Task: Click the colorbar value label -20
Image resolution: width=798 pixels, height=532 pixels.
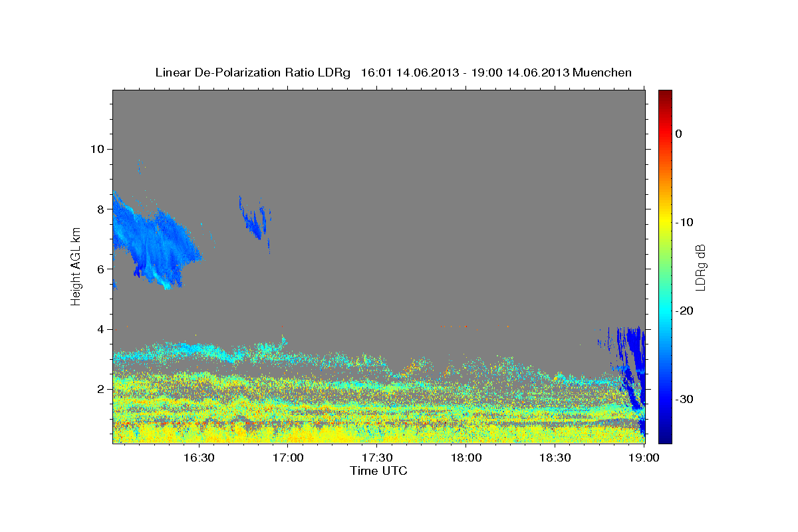Action: click(x=684, y=311)
